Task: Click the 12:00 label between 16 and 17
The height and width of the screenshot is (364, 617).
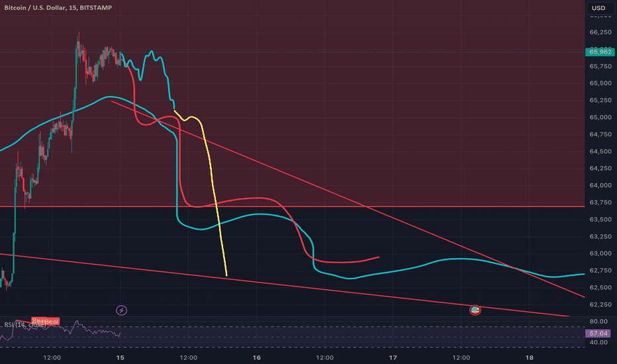Action: pyautogui.click(x=324, y=357)
